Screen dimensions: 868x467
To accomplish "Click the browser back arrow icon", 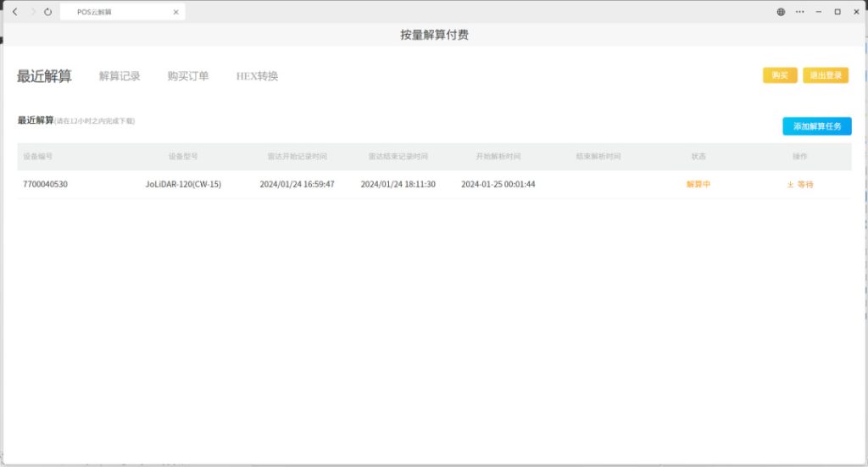I will 14,12.
